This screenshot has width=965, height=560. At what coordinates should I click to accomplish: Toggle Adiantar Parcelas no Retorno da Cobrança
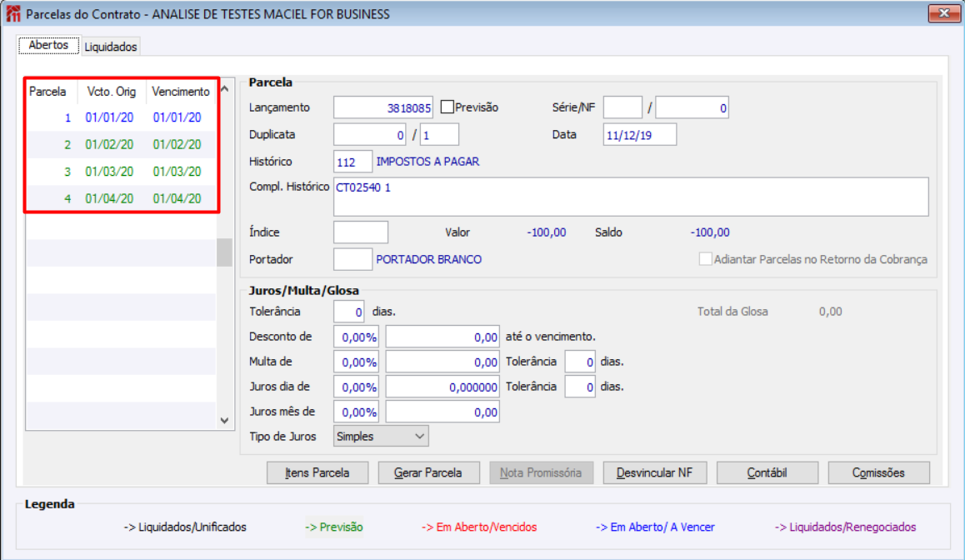[x=705, y=259]
